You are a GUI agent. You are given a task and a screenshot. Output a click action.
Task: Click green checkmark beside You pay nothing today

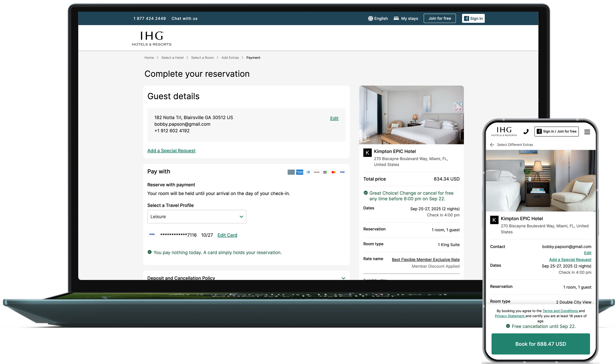[x=149, y=252]
